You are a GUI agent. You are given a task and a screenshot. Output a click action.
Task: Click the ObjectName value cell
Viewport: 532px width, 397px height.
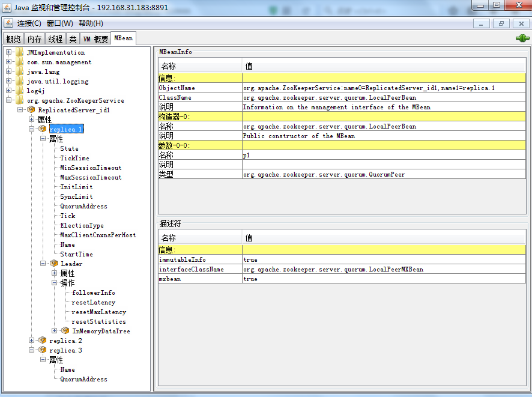click(384, 88)
